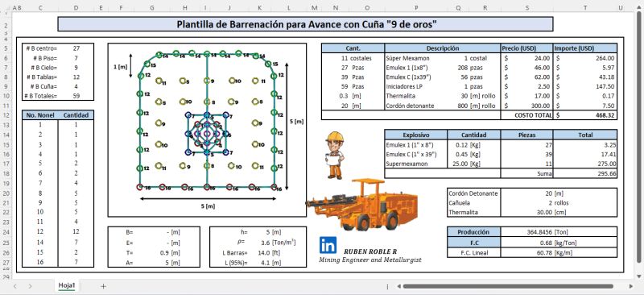Click the previous sheet navigation arrow
Viewport: 644px width, 295px height.
point(15,286)
